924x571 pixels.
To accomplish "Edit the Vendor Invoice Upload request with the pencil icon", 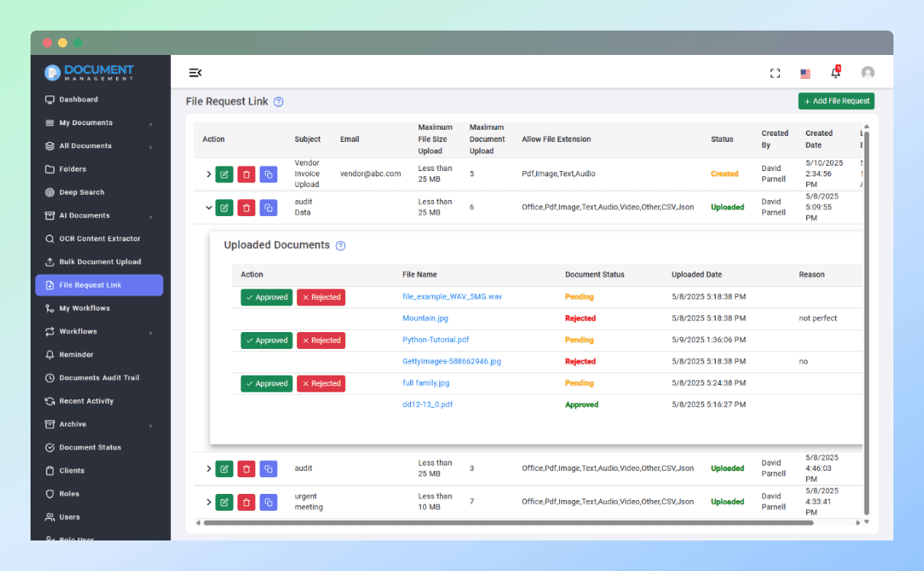I will click(x=224, y=174).
